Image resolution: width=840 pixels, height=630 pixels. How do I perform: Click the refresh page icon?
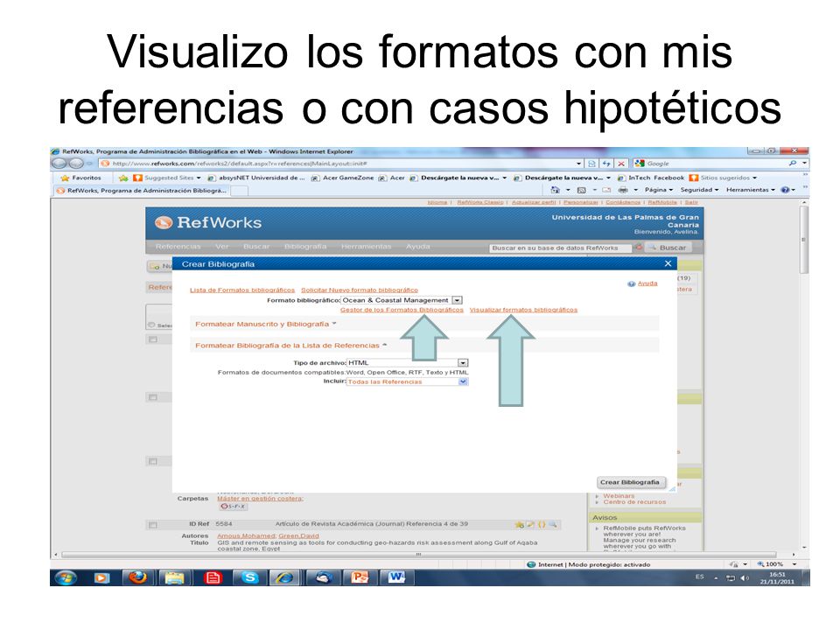click(605, 164)
